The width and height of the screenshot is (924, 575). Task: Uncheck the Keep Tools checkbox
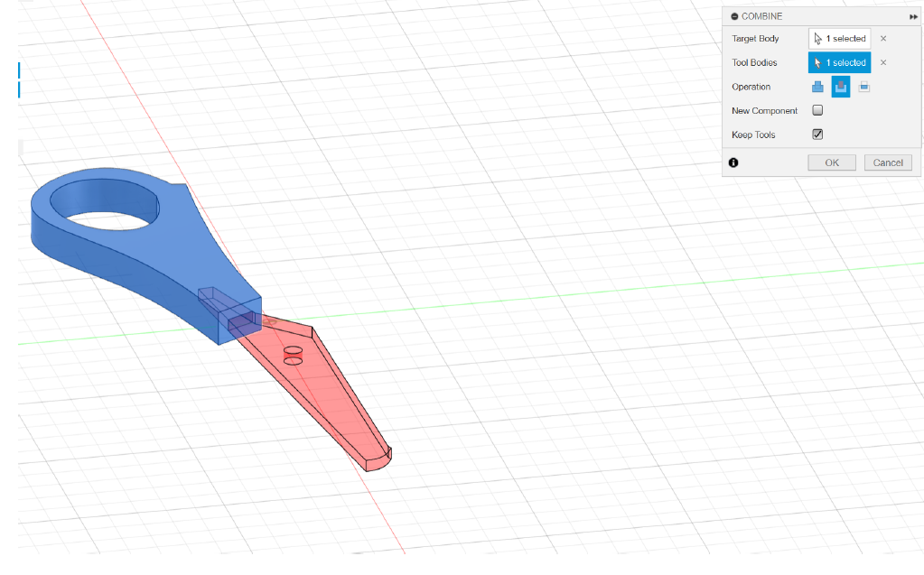817,134
